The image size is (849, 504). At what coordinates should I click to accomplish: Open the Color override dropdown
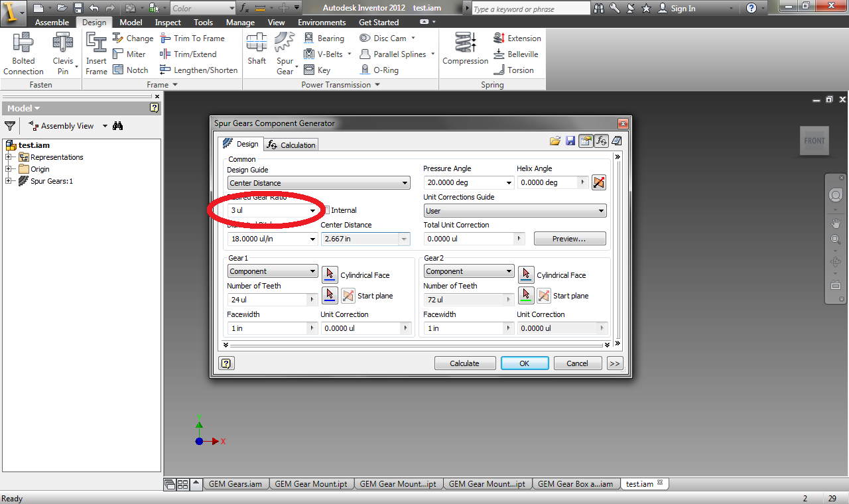(202, 9)
